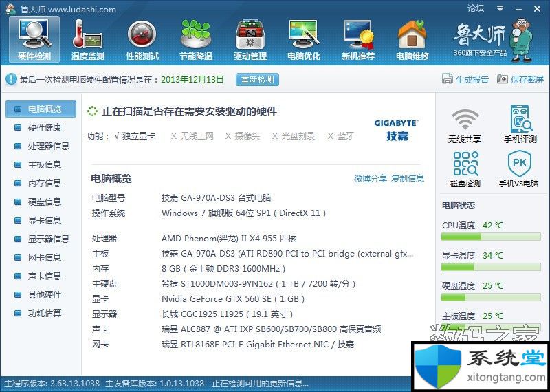Open the 硬件检测 hardware detection section

click(x=34, y=39)
